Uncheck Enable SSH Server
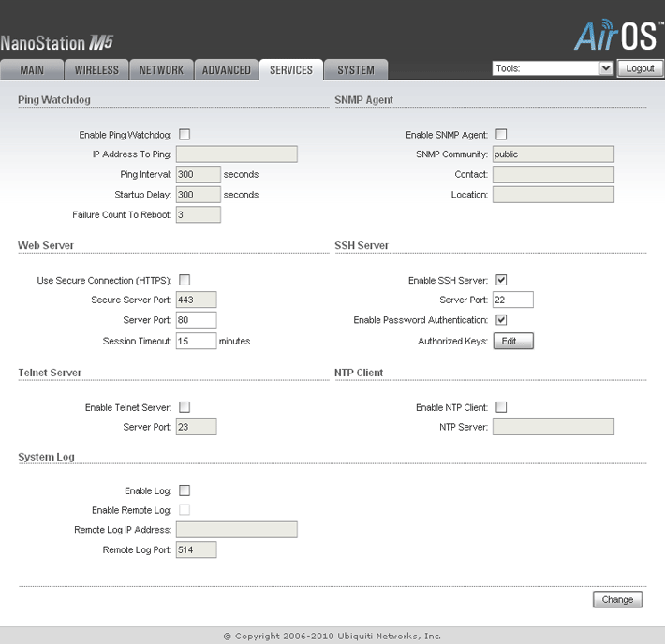665x644 pixels. [501, 280]
